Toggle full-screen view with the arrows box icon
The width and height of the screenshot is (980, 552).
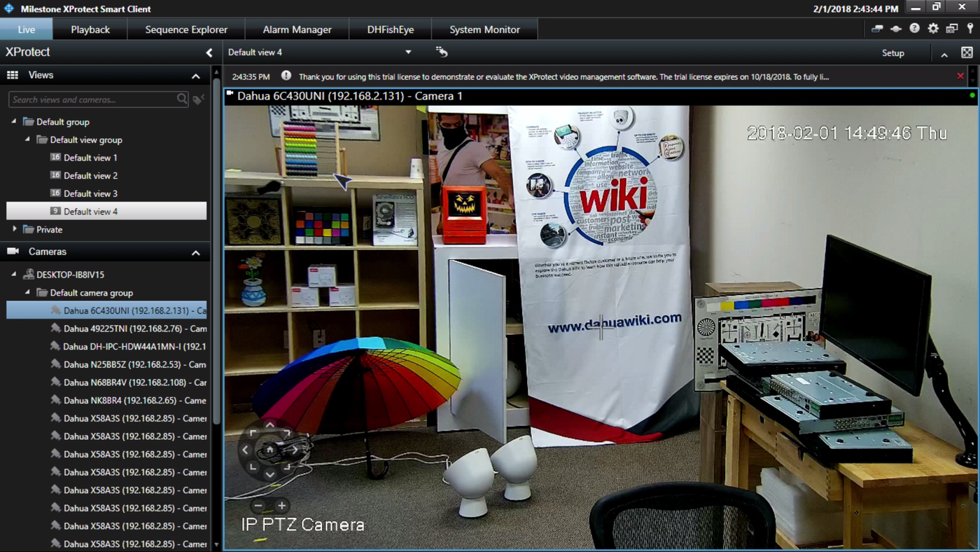point(967,53)
